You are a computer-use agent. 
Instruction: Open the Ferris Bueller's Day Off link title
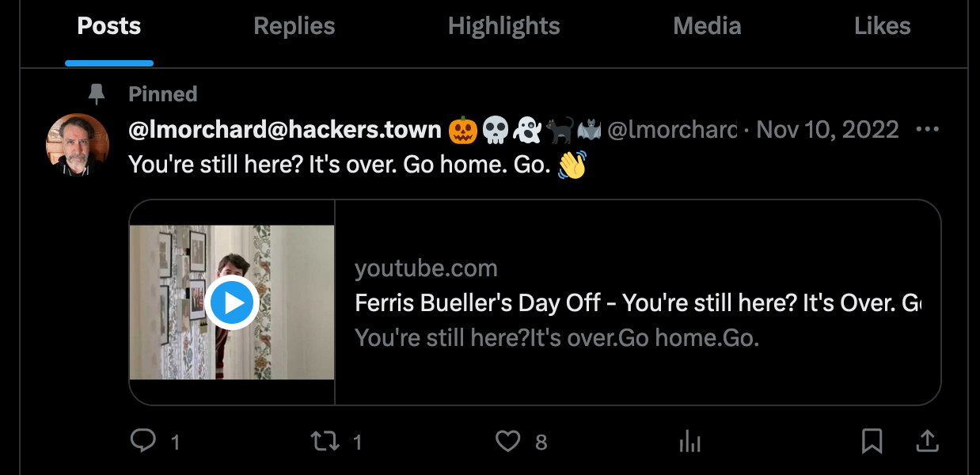[x=638, y=303]
